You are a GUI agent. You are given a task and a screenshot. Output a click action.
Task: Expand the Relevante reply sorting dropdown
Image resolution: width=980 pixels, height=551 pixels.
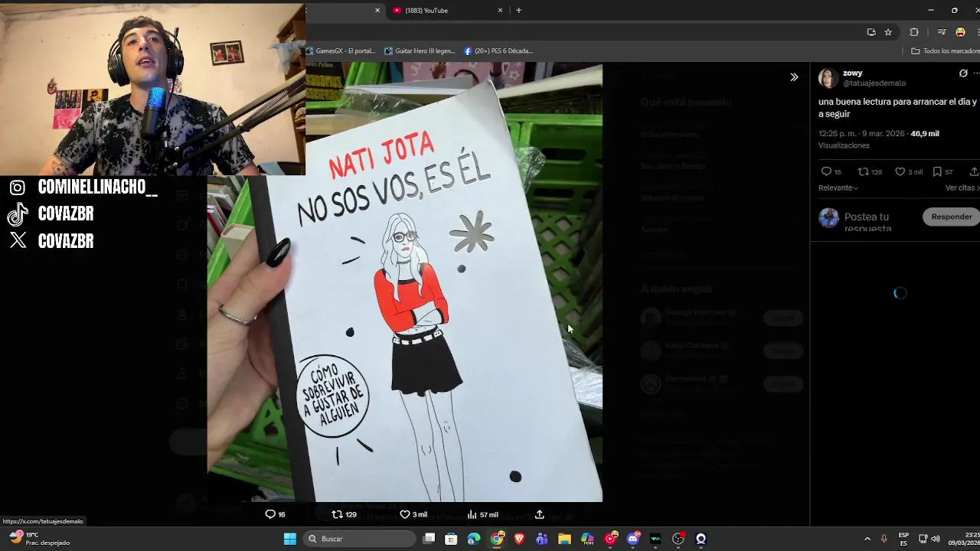838,187
